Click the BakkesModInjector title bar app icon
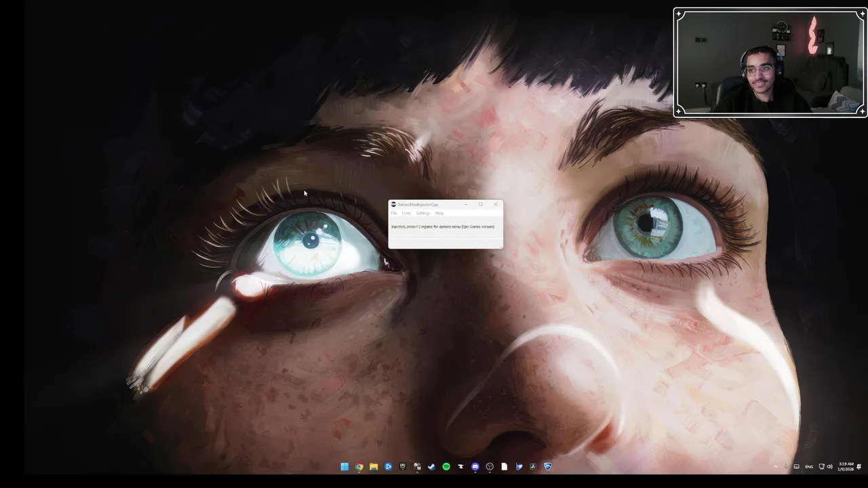This screenshot has width=868, height=488. pyautogui.click(x=393, y=204)
